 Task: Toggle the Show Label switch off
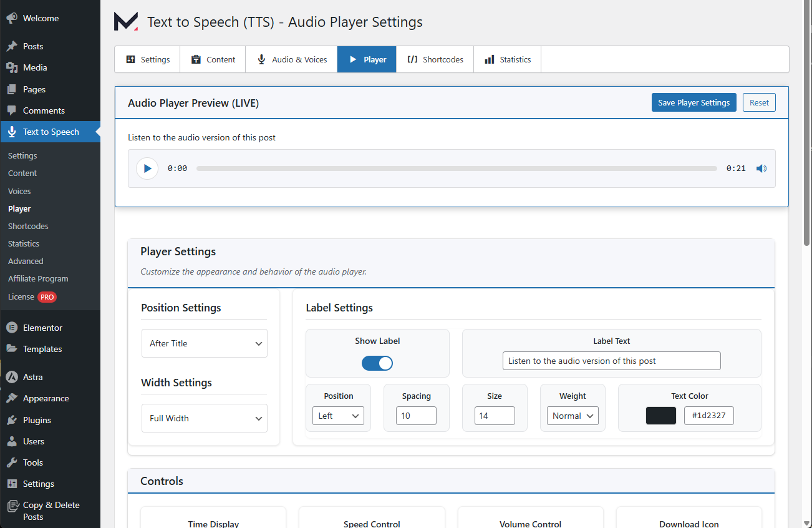coord(377,363)
